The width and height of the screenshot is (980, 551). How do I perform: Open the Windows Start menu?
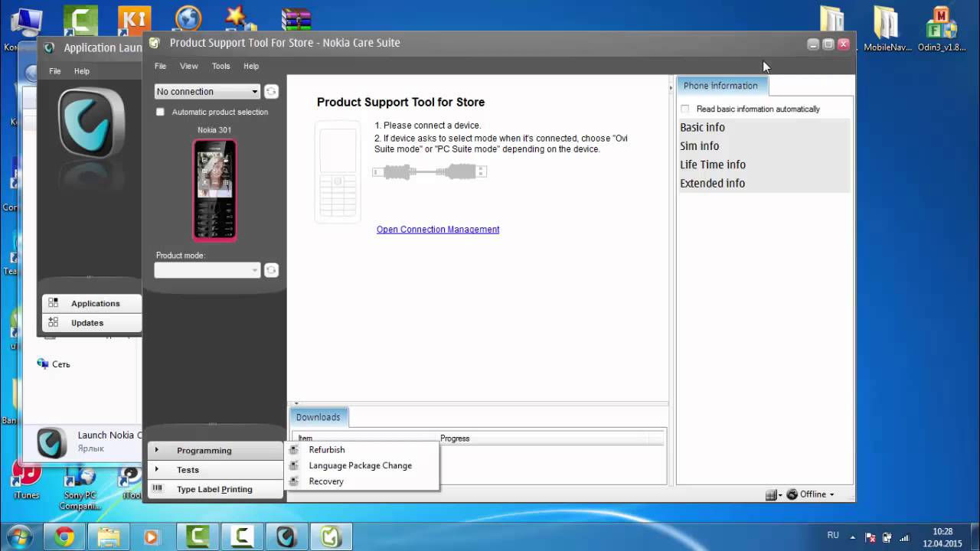(18, 536)
